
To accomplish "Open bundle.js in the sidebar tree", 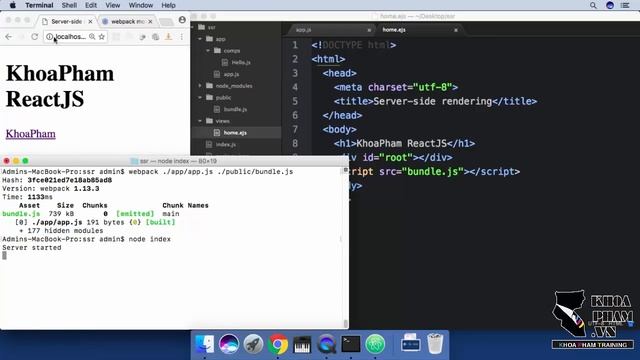I will click(235, 109).
